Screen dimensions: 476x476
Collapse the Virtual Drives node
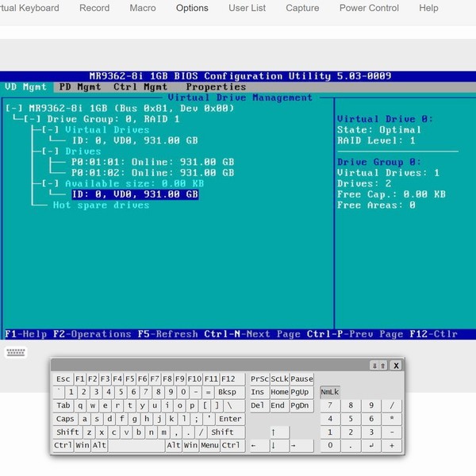(x=51, y=130)
